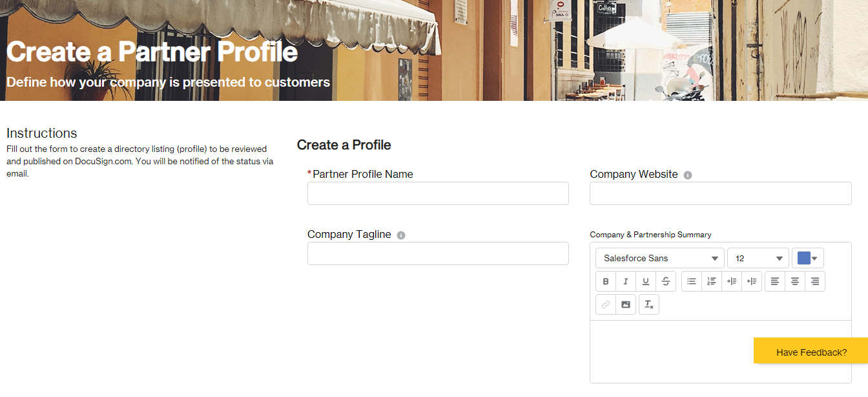Apply italic formatting
The height and width of the screenshot is (397, 868).
click(x=625, y=281)
